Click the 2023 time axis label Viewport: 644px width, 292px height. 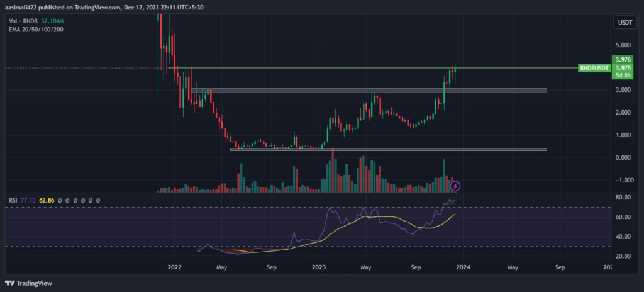[x=319, y=267]
